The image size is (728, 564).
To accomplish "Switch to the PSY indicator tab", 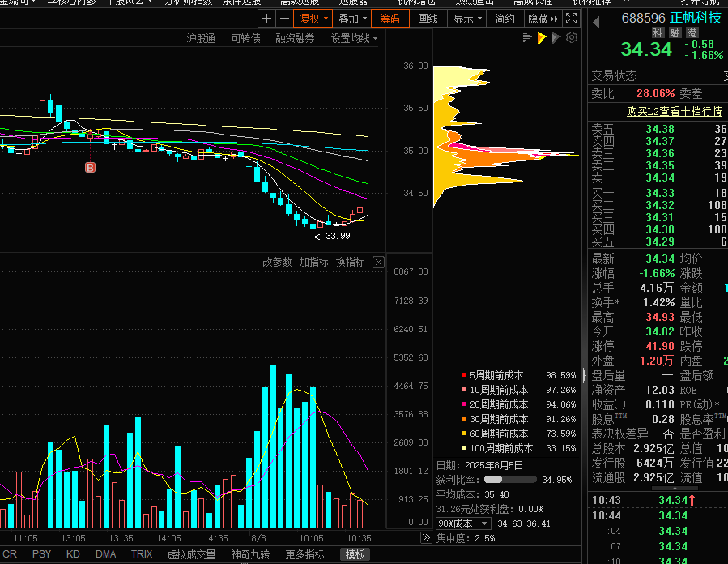I will tap(41, 553).
